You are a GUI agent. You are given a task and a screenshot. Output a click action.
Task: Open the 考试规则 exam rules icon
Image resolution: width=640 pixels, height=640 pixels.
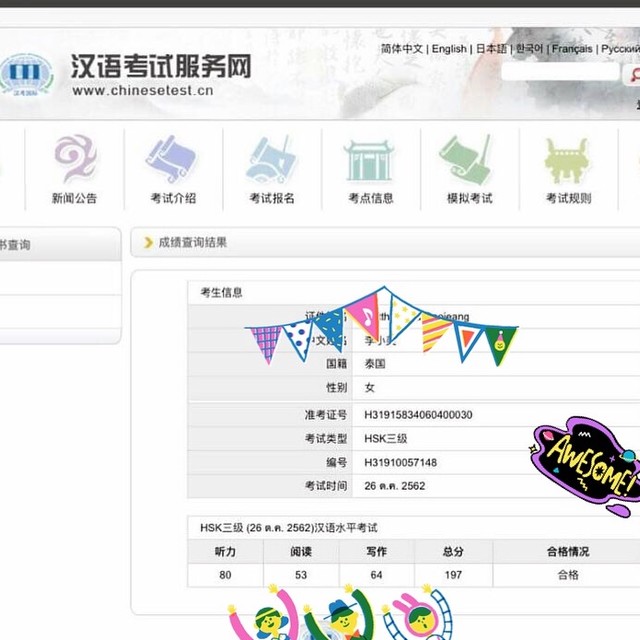point(567,160)
